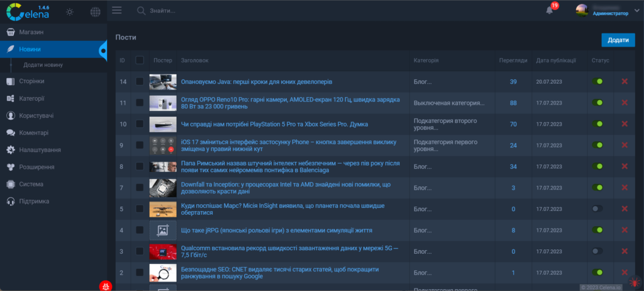
Task: Expand the Магазин sidebar section
Action: (36, 32)
